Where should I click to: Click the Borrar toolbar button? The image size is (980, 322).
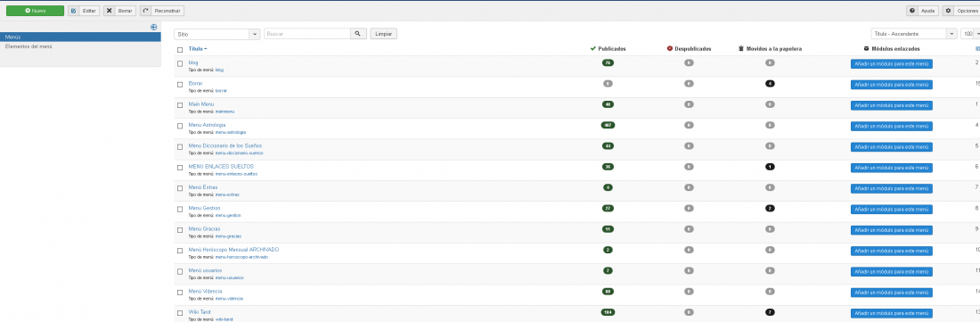(x=119, y=11)
